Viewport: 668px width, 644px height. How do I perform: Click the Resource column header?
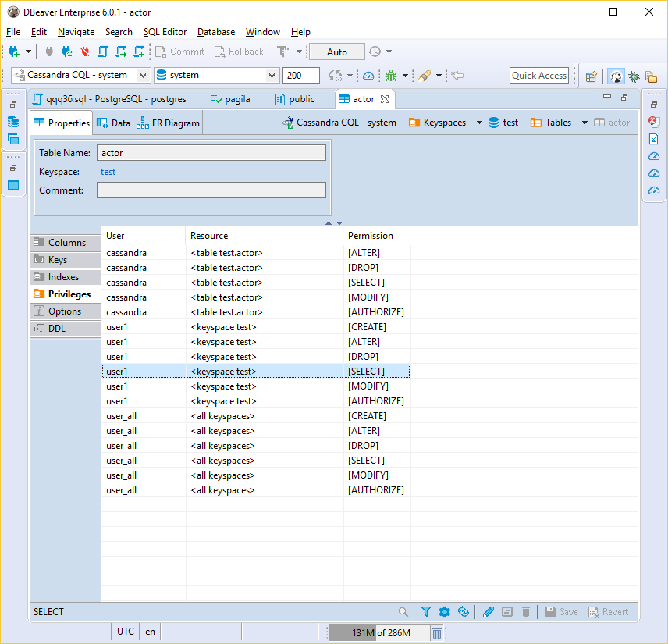[x=264, y=236]
